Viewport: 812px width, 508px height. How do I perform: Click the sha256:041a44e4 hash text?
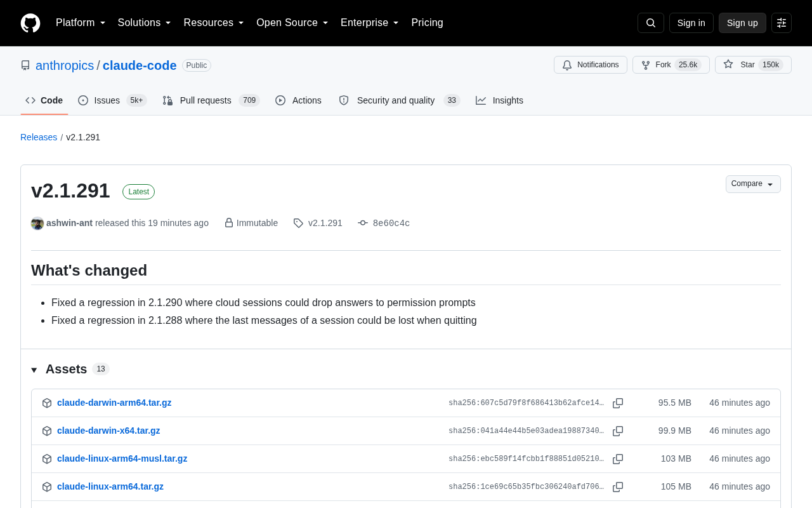coord(527,431)
